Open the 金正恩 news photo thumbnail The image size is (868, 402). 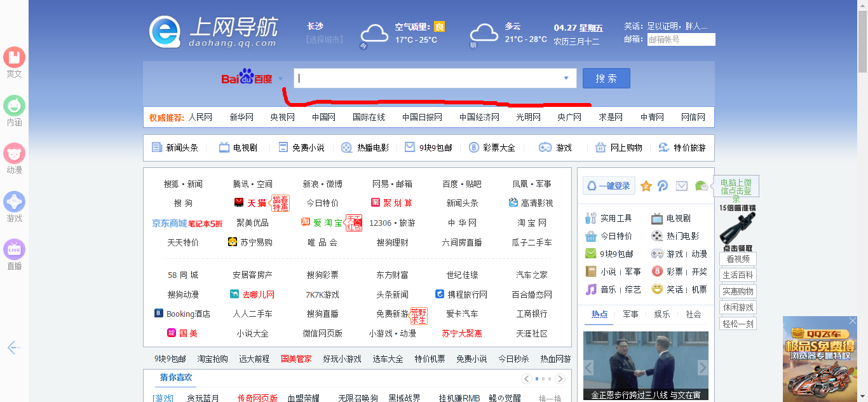pyautogui.click(x=646, y=366)
